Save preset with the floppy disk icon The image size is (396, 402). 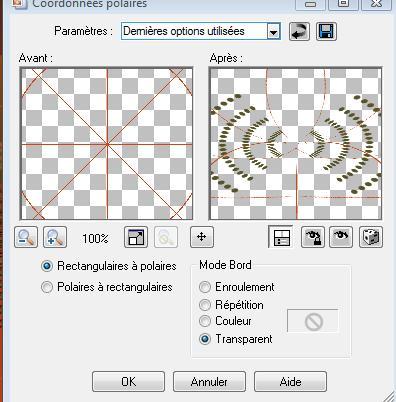[x=326, y=32]
